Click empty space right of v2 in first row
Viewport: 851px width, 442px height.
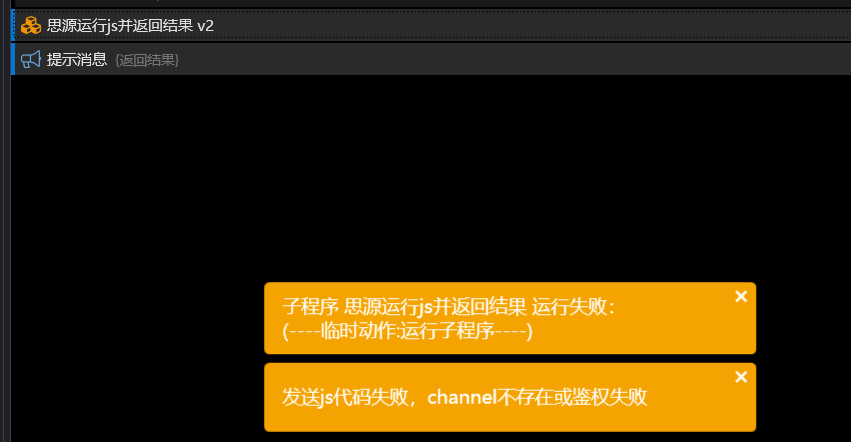(532, 26)
